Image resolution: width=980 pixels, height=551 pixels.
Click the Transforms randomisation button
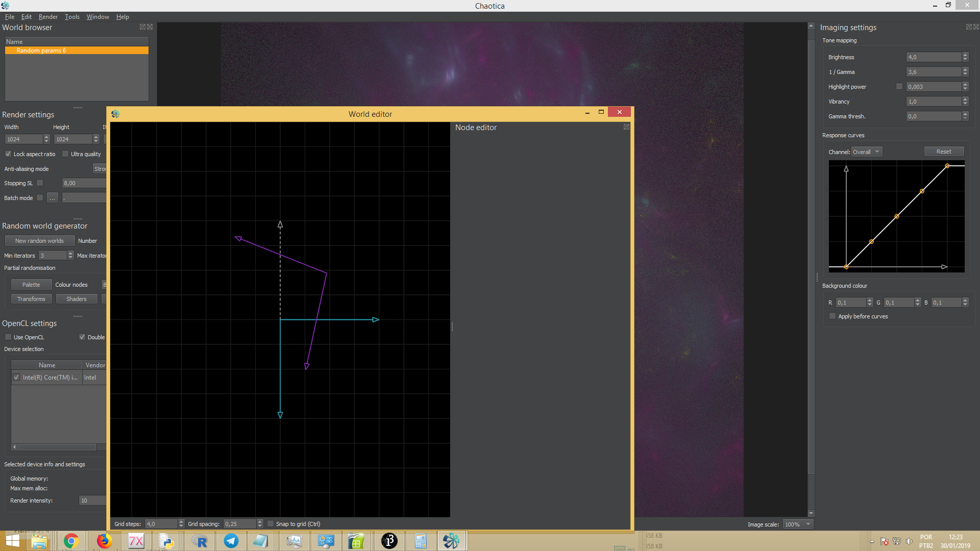click(31, 298)
